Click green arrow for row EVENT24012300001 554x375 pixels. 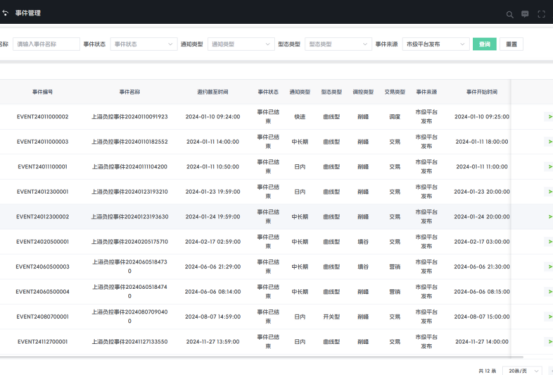click(x=550, y=192)
